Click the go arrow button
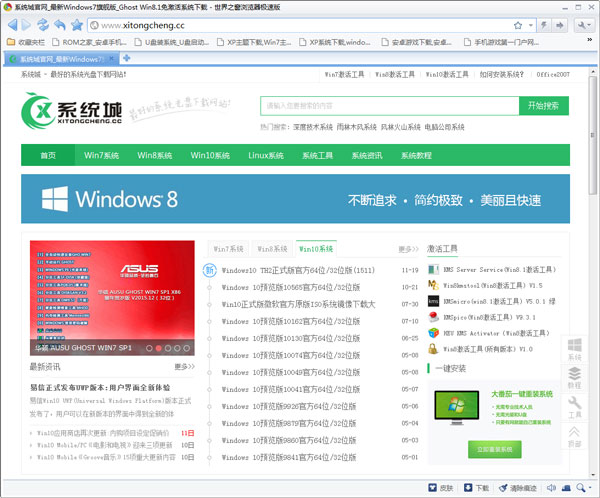Viewport: 600px width, 498px height. (559, 25)
